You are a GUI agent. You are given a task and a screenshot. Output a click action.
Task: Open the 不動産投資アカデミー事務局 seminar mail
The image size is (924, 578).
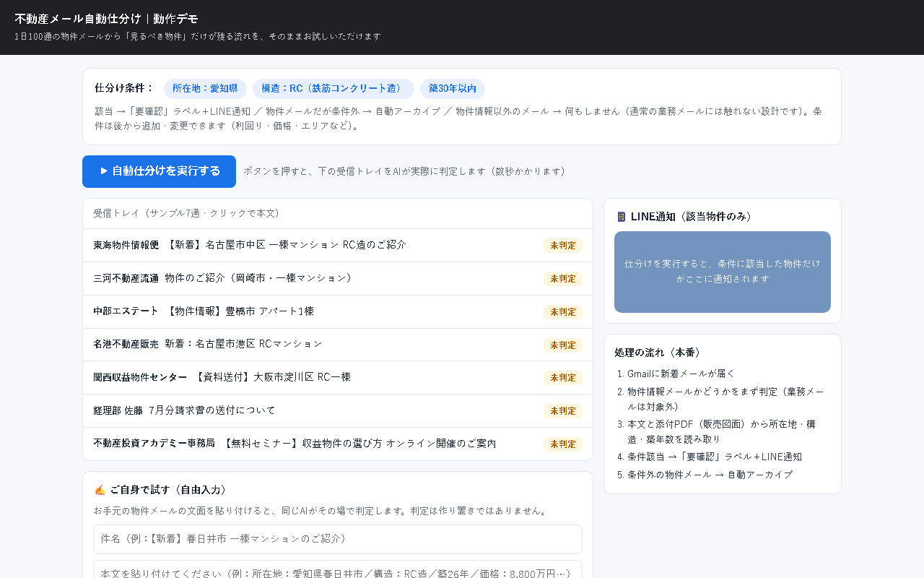[x=338, y=444]
